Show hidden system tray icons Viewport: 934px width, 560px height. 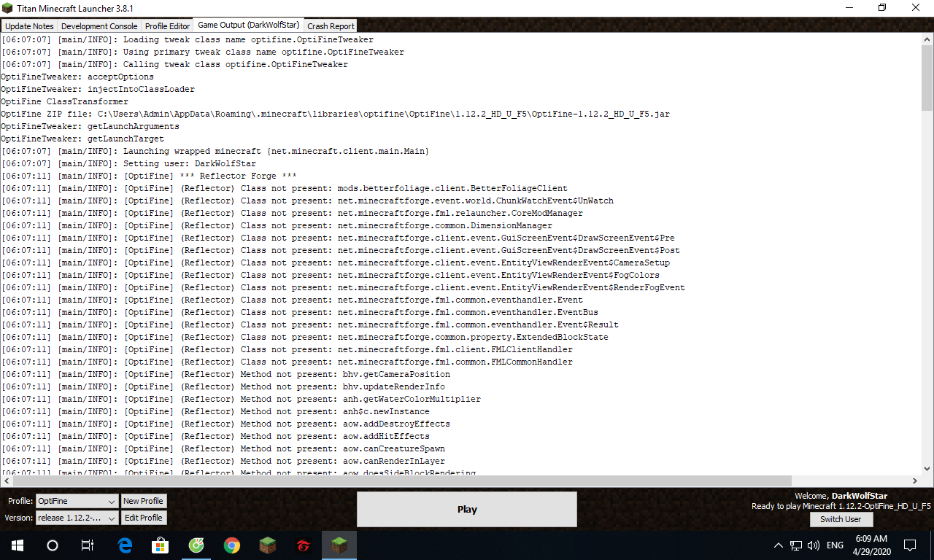click(779, 545)
